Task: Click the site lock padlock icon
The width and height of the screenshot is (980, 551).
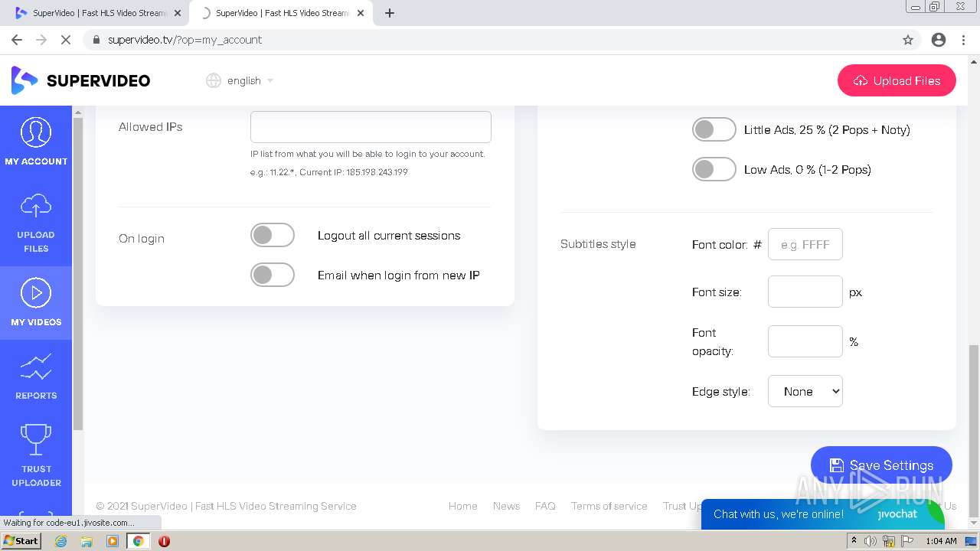Action: coord(96,40)
